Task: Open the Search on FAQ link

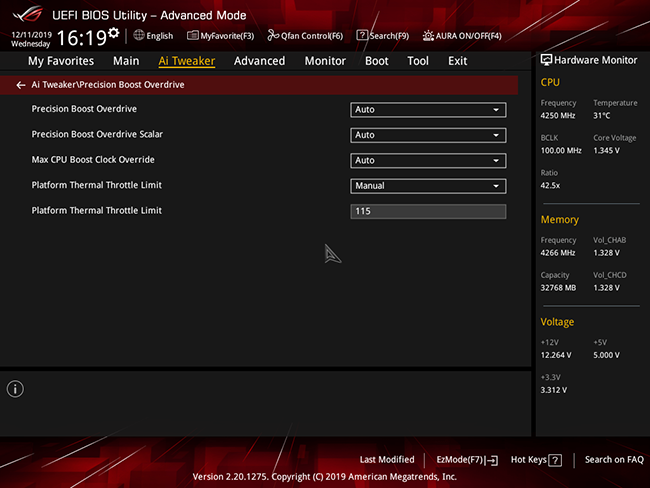Action: click(614, 459)
